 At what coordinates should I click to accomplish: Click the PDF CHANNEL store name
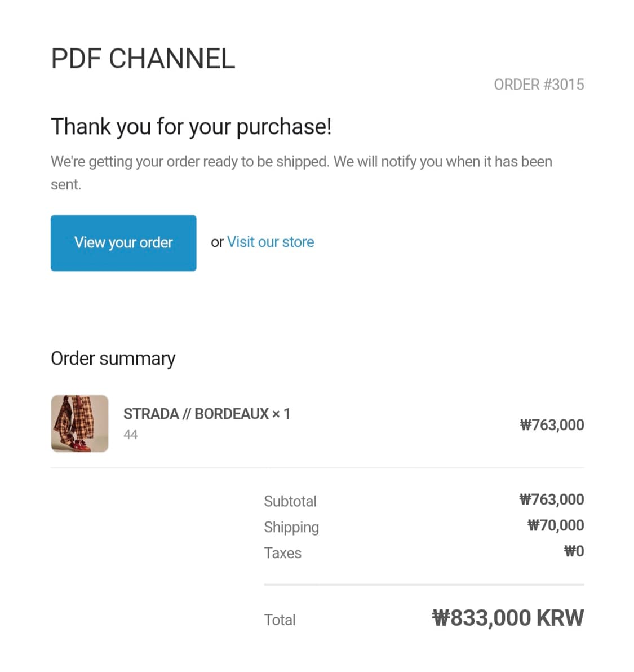(x=143, y=59)
